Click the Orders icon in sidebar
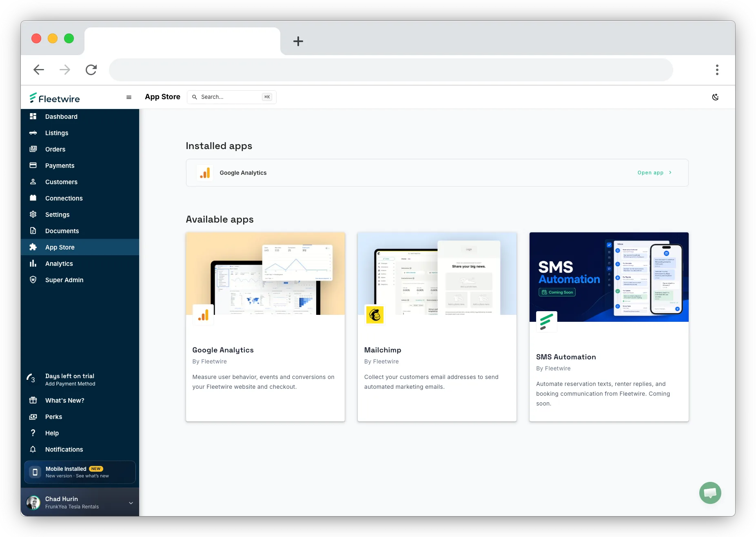Image resolution: width=756 pixels, height=537 pixels. (x=33, y=149)
